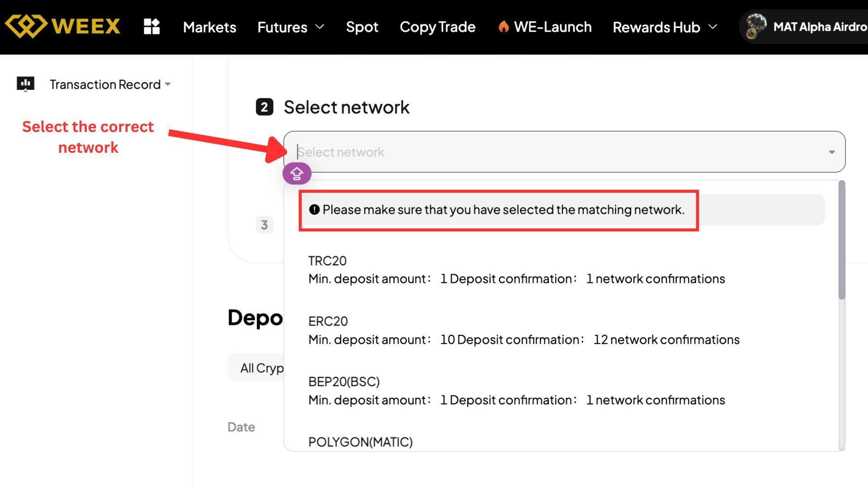Image resolution: width=868 pixels, height=488 pixels.
Task: Expand the Futures menu chevron
Action: coord(320,27)
